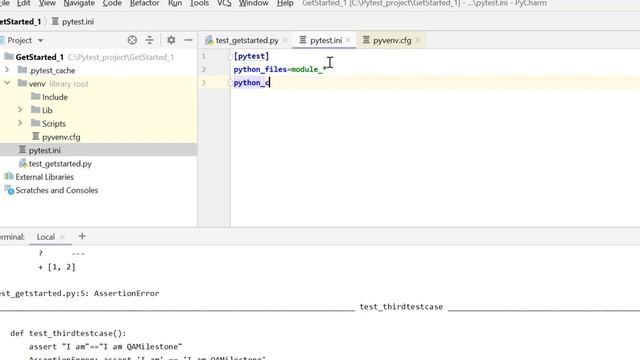Screen dimensions: 640x360
Task: Open the Tools menu
Action: click(199, 3)
